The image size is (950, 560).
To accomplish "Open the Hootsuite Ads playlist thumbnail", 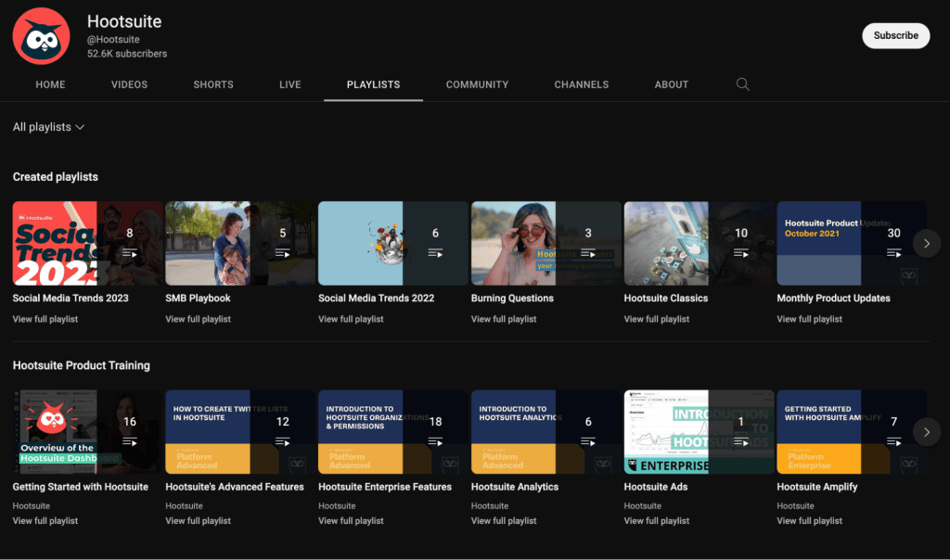I will (x=700, y=432).
